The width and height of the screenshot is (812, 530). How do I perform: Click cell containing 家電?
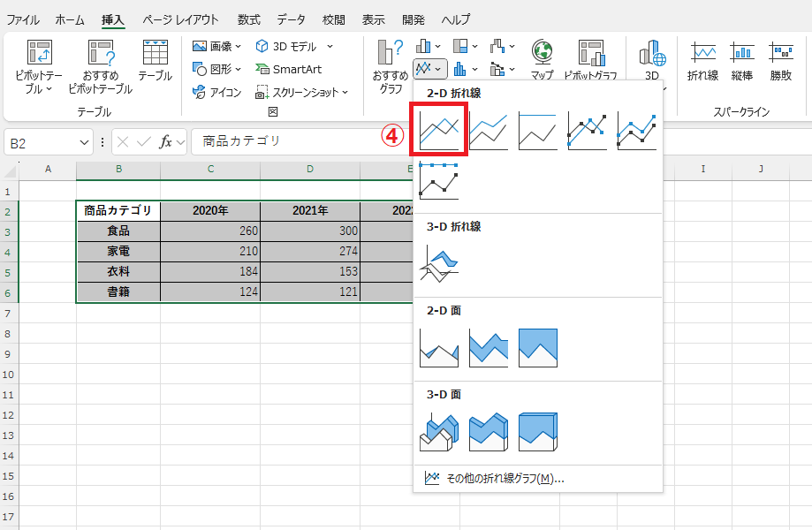[x=118, y=251]
